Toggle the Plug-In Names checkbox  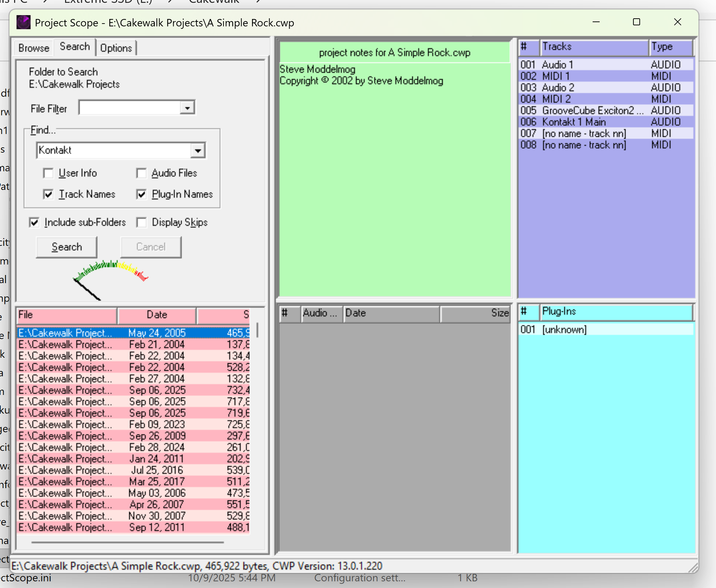point(141,194)
